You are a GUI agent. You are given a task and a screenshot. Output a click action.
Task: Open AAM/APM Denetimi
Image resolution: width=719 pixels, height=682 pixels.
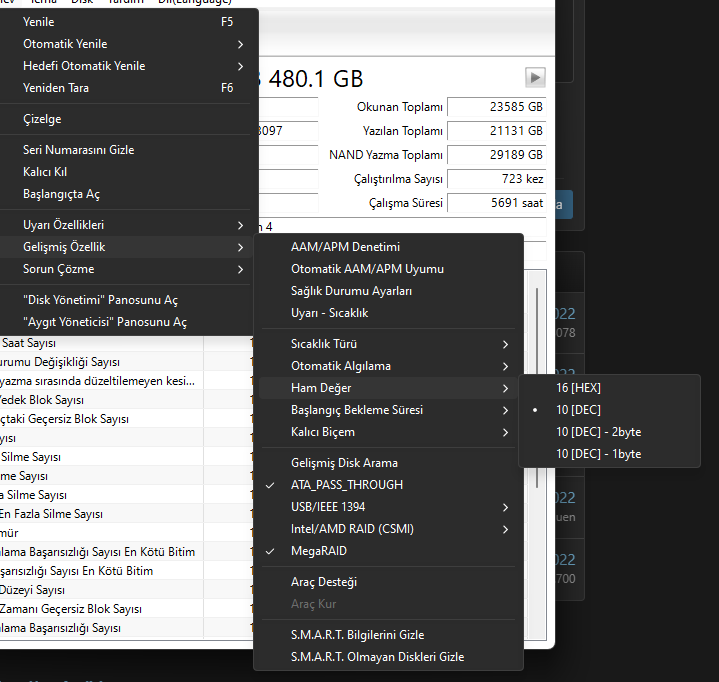click(x=388, y=247)
